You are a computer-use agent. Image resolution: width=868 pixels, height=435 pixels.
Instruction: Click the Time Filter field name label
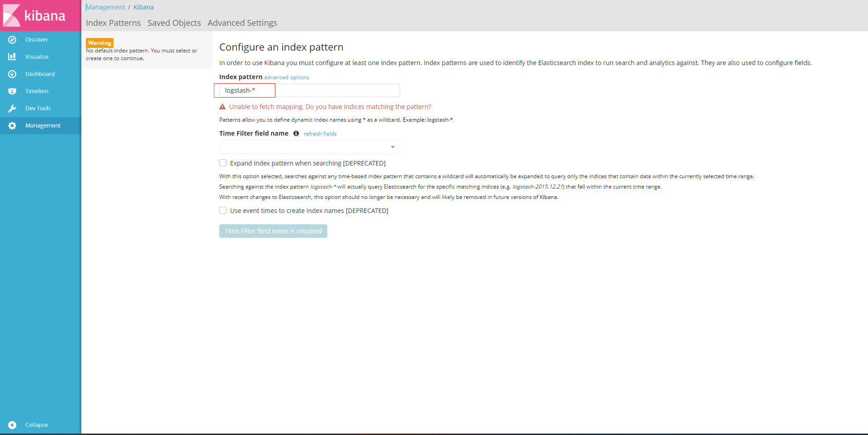(254, 133)
